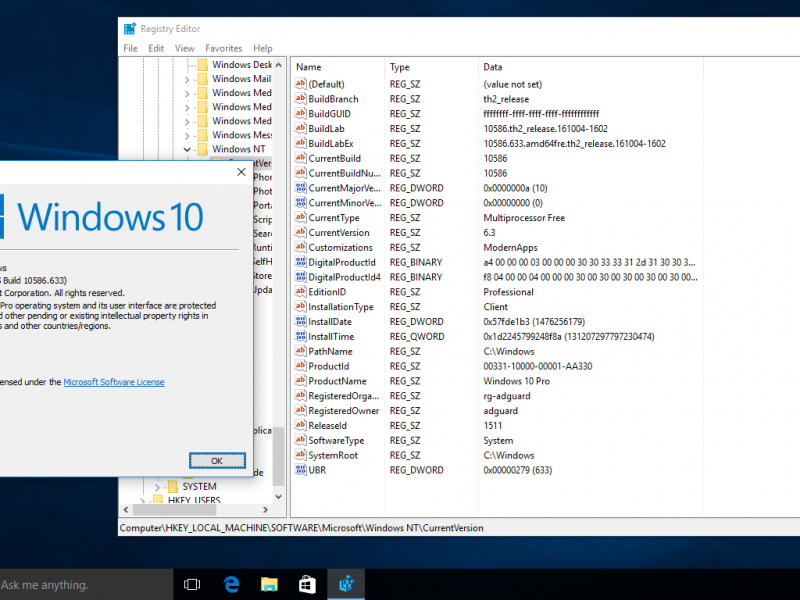Screen dimensions: 800x600
Task: Select the RegisteredOrga... value name
Action: point(343,395)
